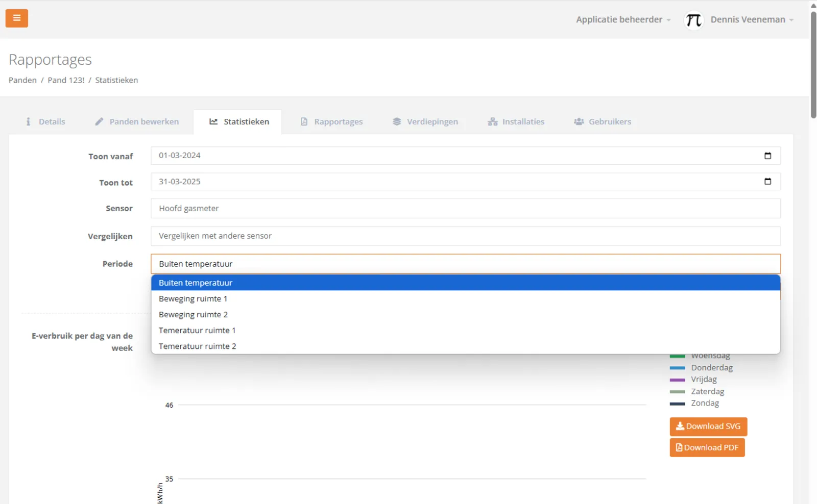The image size is (817, 504).
Task: Toggle Vrijdag legend series
Action: (693, 380)
